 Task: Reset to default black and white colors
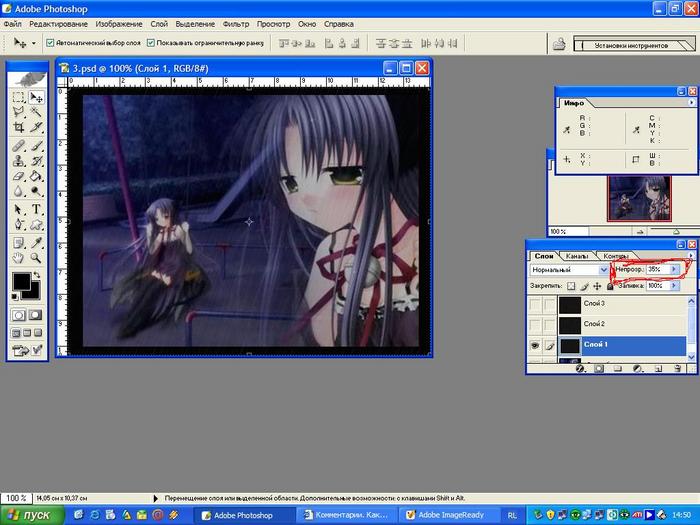click(x=15, y=296)
